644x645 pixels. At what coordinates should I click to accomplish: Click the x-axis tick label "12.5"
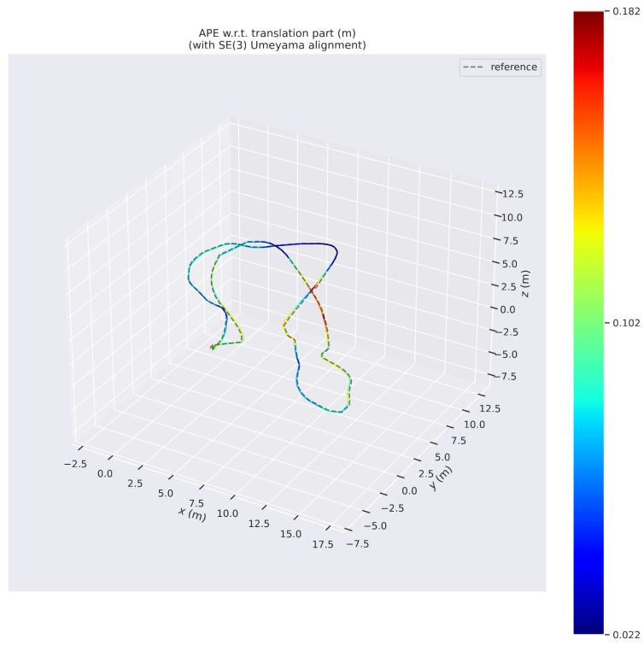tap(259, 524)
